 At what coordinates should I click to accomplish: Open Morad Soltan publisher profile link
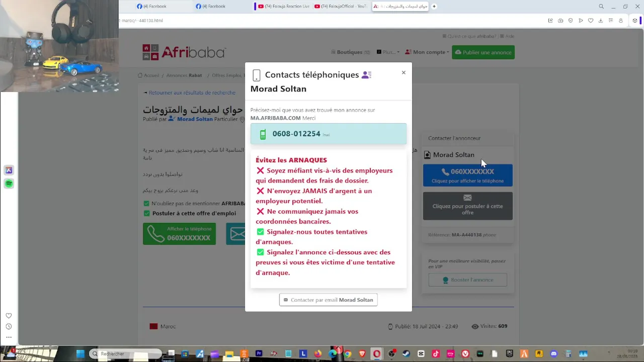[x=195, y=119]
